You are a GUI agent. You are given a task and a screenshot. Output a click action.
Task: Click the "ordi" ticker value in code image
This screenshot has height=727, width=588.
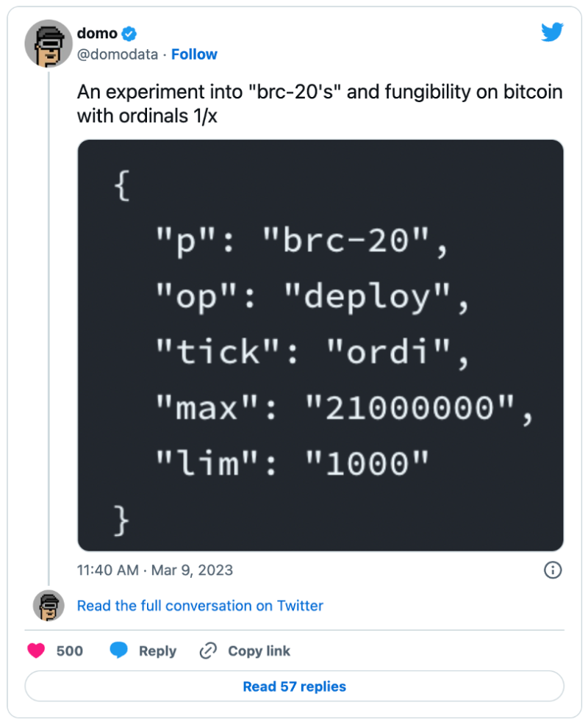[x=387, y=354]
